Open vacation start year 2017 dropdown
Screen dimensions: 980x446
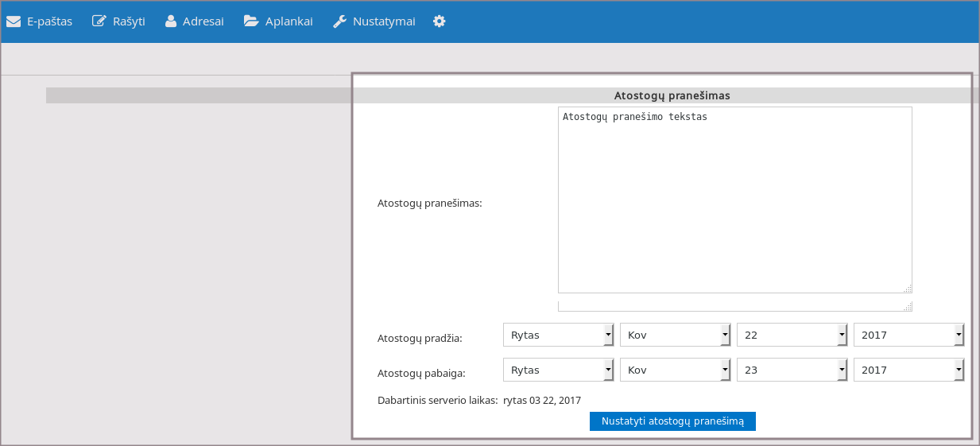coord(908,335)
